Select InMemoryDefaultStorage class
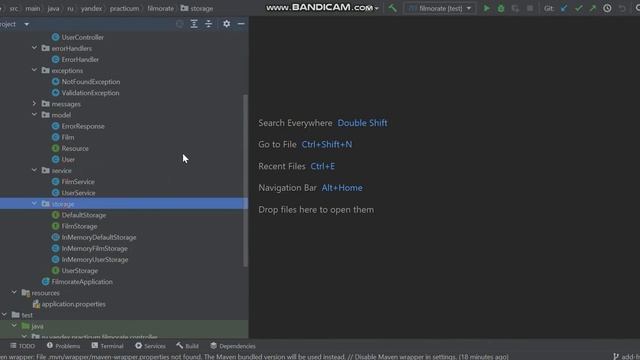Screen dimensions: 640x360 (x=99, y=237)
